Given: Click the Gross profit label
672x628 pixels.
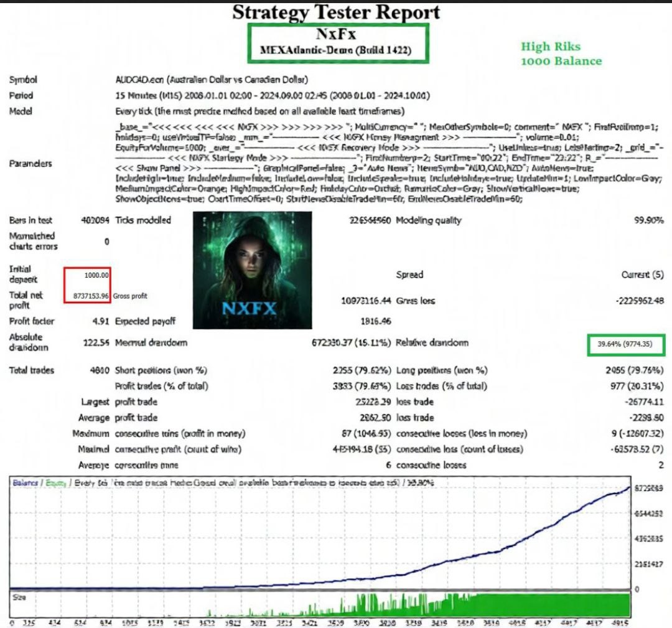Looking at the screenshot, I should pos(130,296).
